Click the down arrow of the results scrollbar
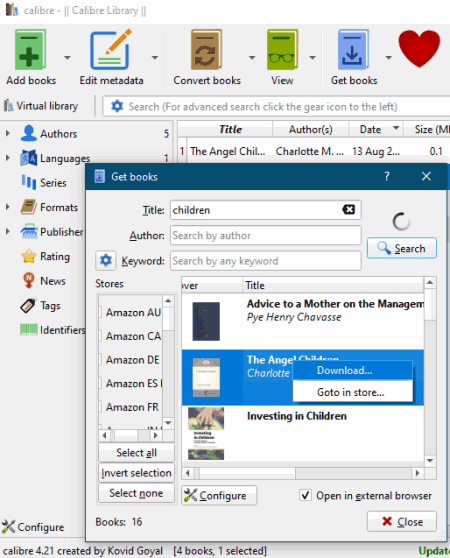 (x=430, y=460)
